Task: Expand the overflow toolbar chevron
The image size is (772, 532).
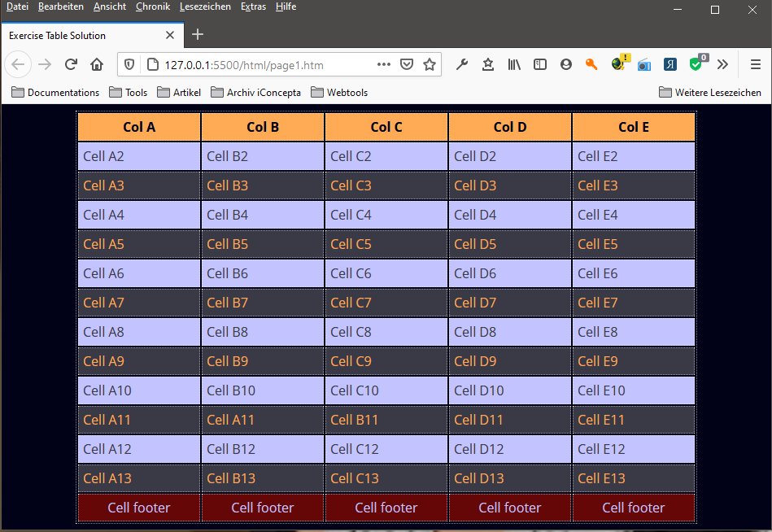Action: [x=722, y=65]
